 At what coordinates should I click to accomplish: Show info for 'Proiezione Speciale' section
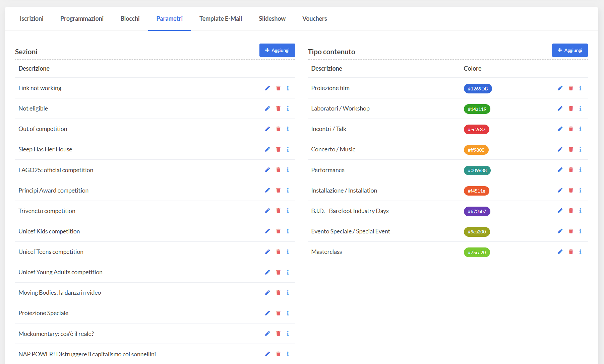click(288, 313)
